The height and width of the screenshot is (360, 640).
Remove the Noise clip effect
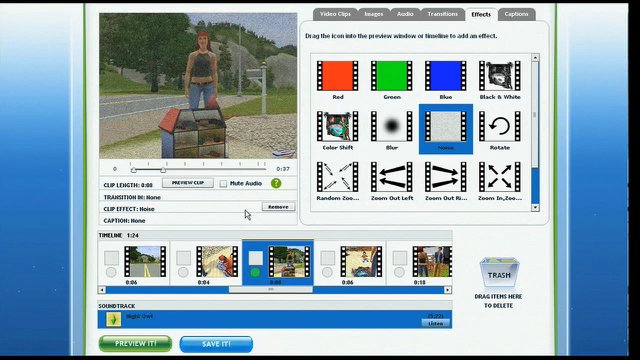click(278, 207)
